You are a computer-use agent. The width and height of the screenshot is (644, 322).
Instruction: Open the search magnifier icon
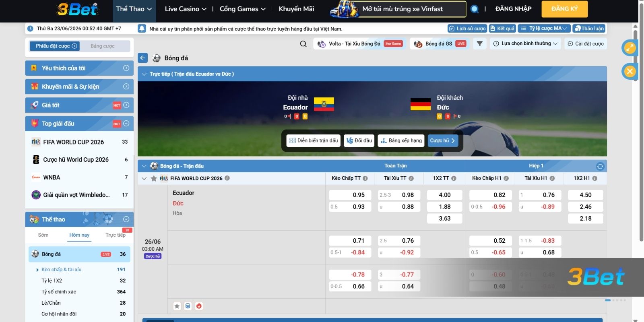(x=303, y=44)
